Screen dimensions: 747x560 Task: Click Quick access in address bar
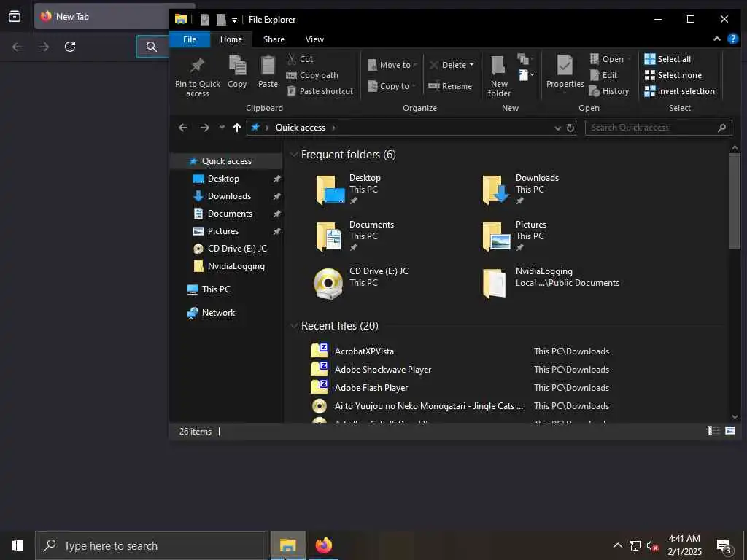coord(300,128)
